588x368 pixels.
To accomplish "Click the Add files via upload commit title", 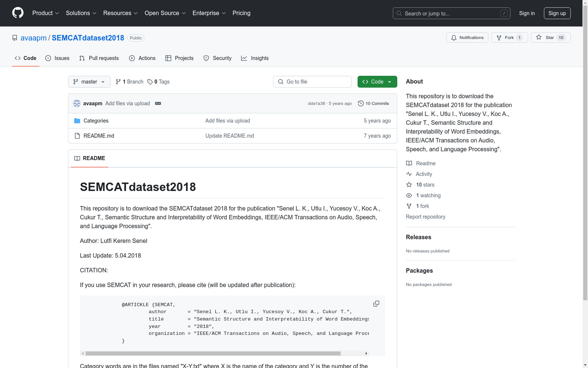I will (128, 103).
